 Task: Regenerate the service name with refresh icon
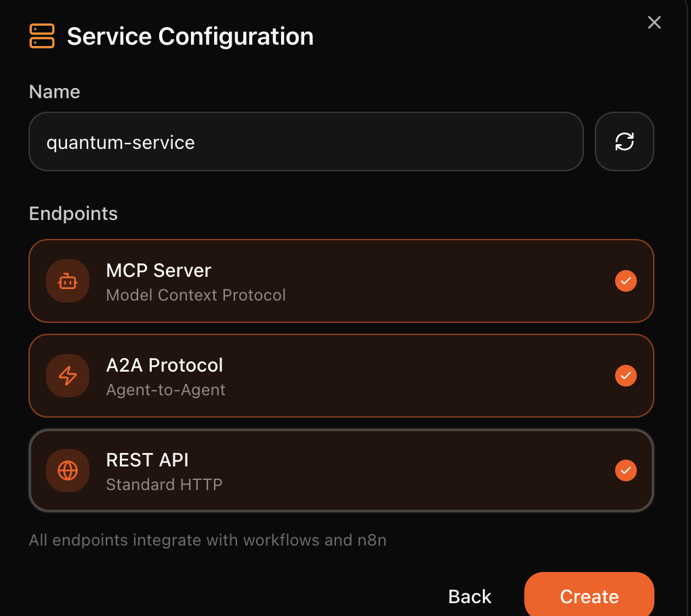coord(624,141)
